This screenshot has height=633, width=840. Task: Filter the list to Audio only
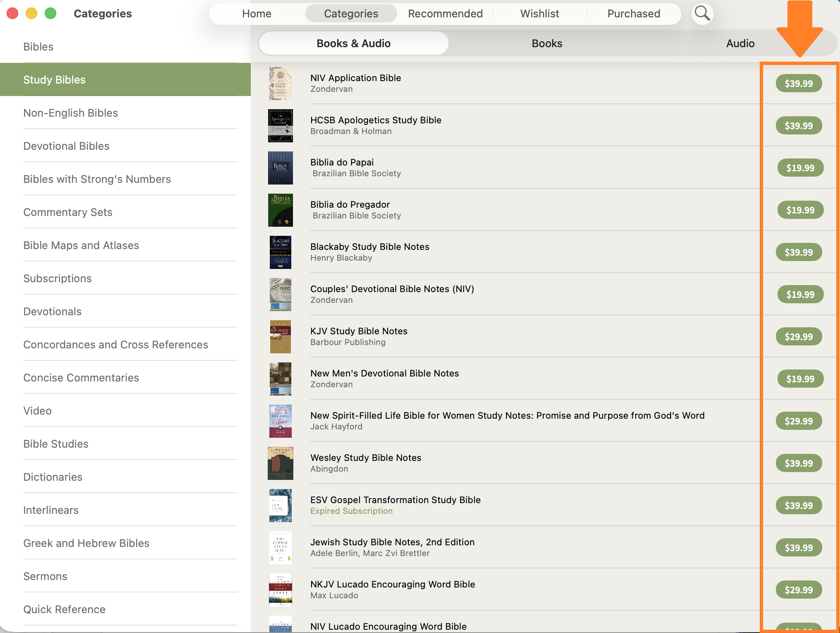[x=740, y=43]
